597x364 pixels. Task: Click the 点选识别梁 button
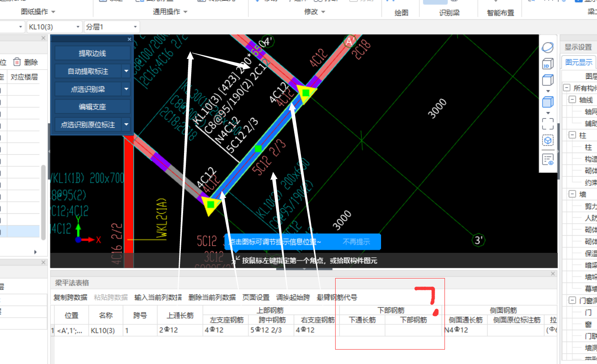pos(88,89)
